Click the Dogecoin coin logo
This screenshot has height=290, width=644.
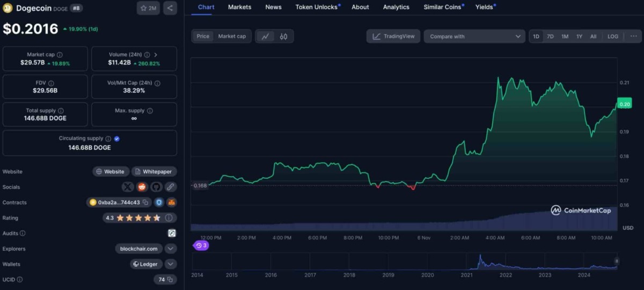point(8,8)
